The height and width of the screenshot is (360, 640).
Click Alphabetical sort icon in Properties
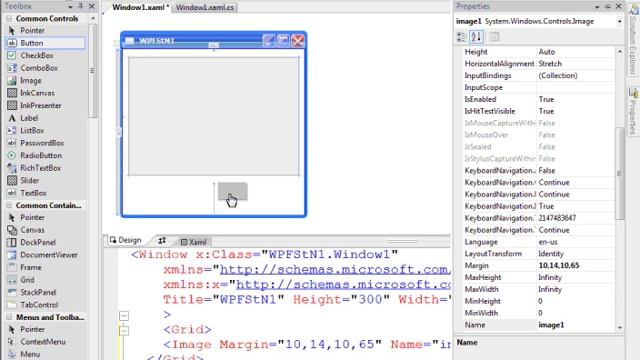pyautogui.click(x=476, y=37)
